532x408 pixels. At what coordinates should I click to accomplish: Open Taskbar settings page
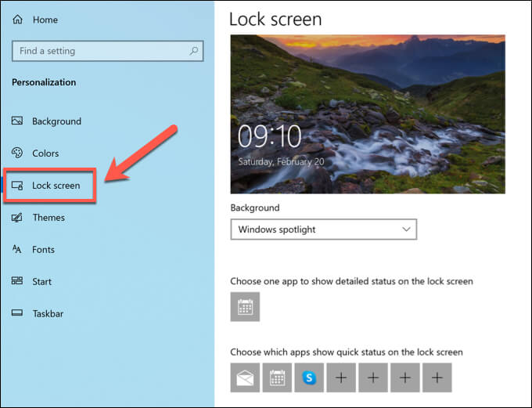point(48,313)
